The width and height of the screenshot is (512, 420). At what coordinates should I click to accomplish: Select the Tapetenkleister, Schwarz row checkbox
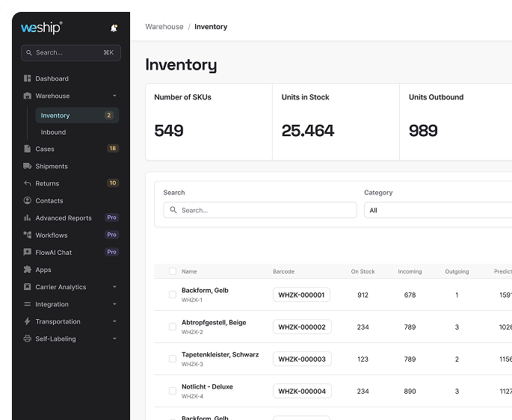[x=173, y=359]
